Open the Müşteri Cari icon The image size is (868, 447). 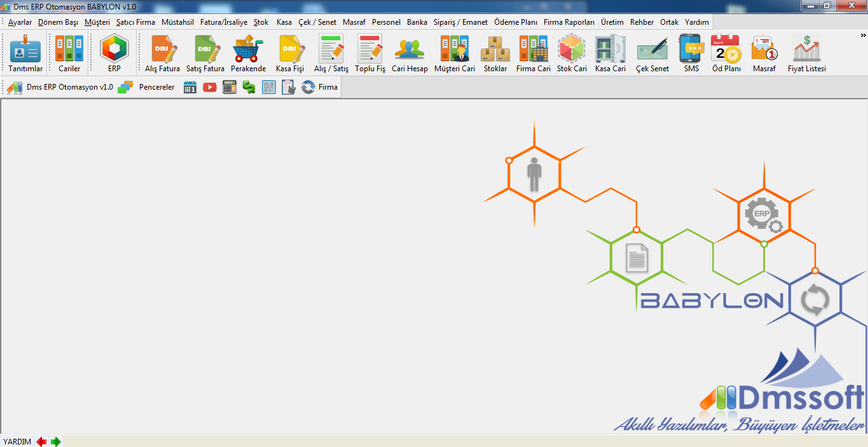coord(455,53)
